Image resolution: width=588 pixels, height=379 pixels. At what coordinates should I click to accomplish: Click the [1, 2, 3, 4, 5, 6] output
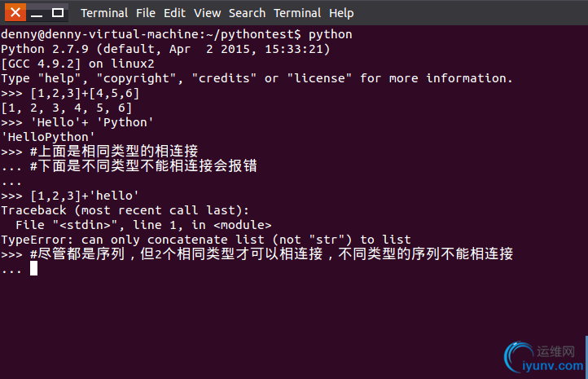(67, 108)
